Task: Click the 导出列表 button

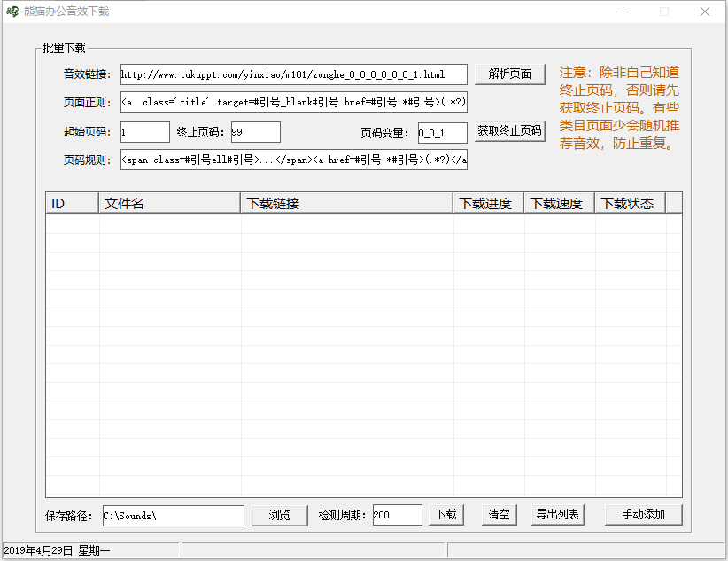Action: tap(558, 515)
